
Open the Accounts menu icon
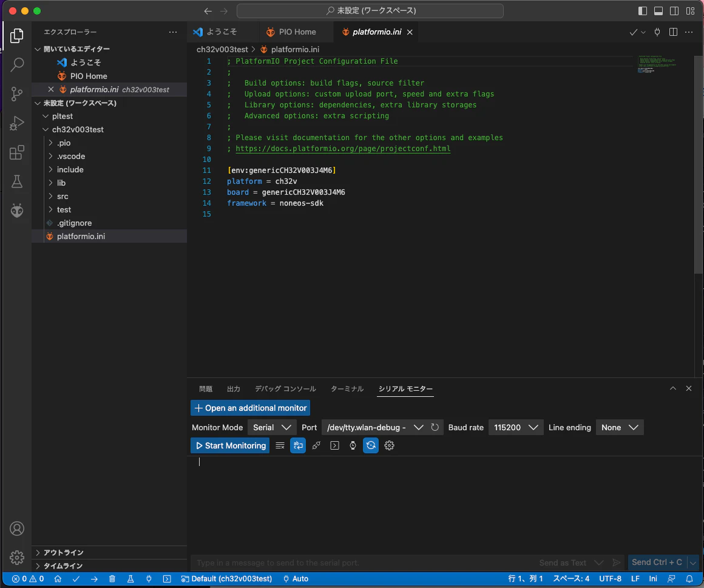17,529
